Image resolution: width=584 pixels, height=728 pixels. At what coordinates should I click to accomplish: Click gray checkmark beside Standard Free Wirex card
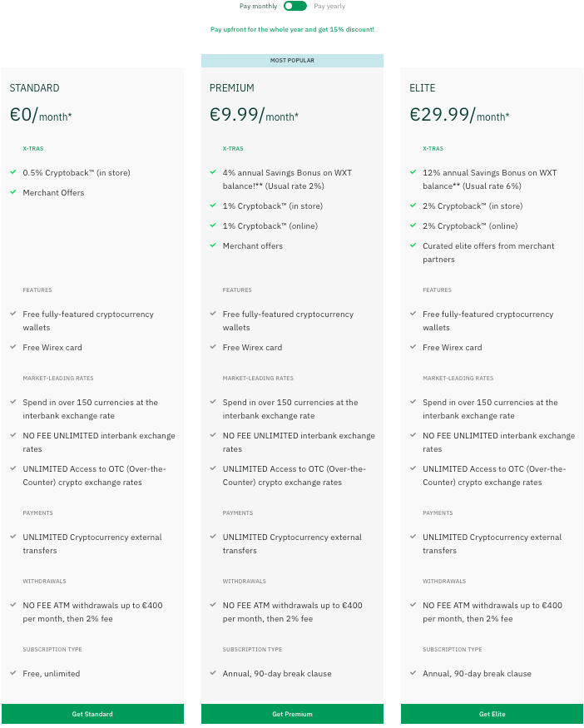point(13,346)
